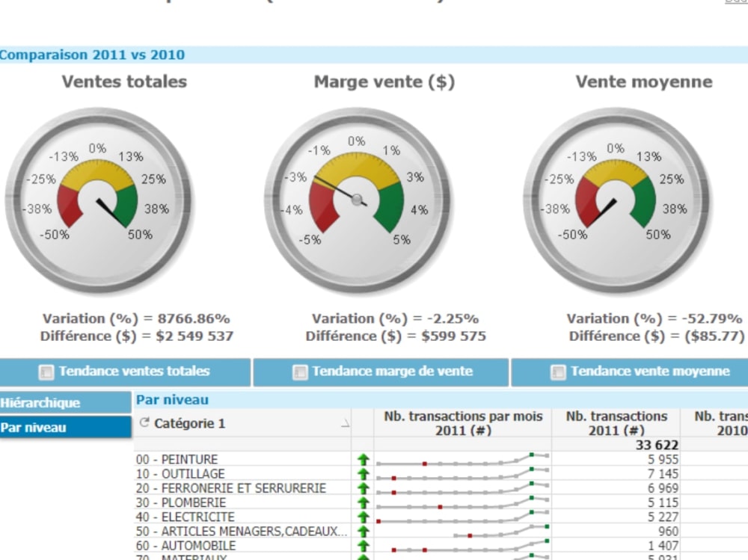Open Tendance marge de vente button
Viewport: 748px width, 560px height.
[381, 372]
